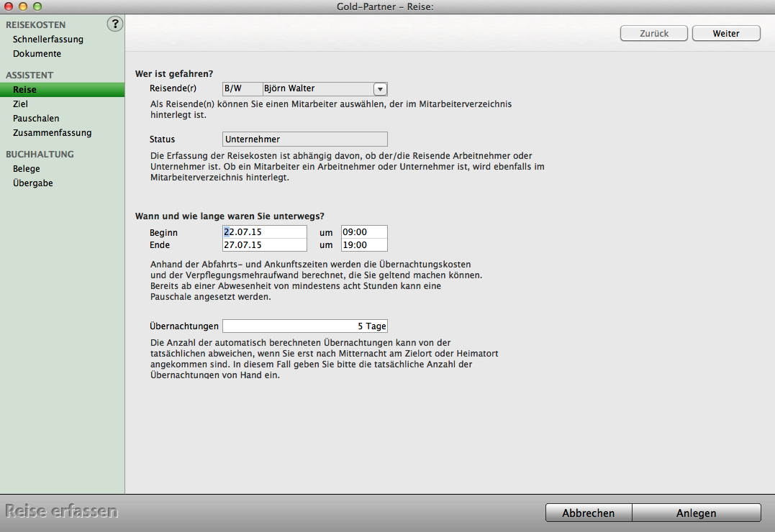Select Dokumente in the sidebar
This screenshot has width=775, height=532.
[x=37, y=54]
